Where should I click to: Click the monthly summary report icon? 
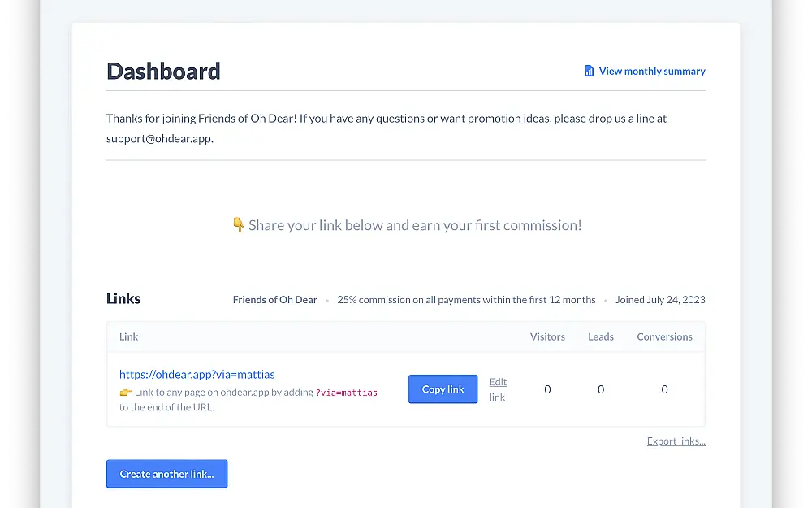(x=589, y=71)
